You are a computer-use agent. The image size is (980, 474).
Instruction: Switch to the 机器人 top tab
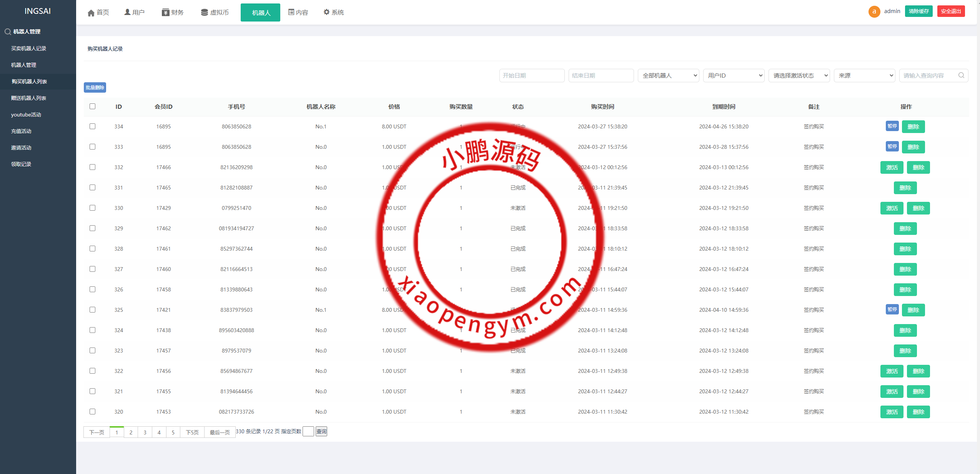261,13
